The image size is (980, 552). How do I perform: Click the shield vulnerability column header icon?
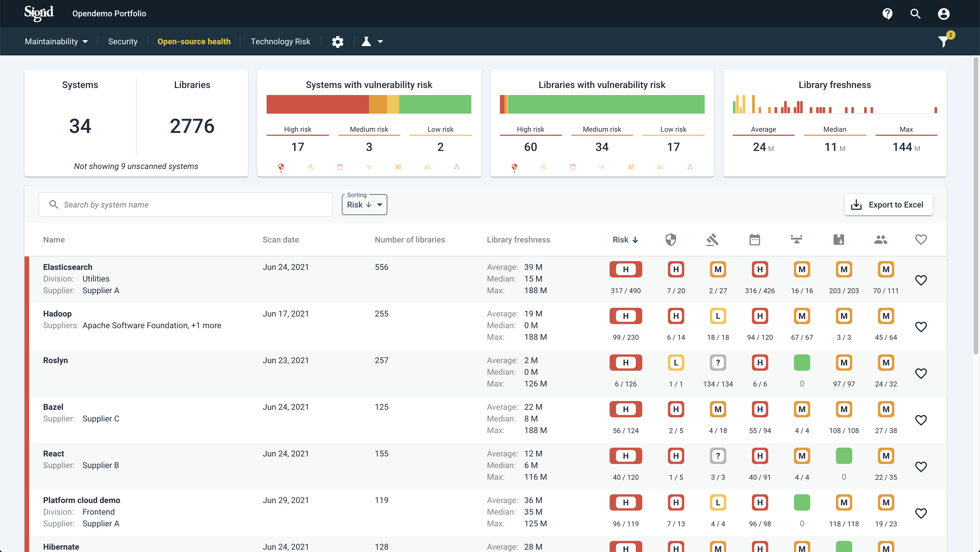pos(671,240)
